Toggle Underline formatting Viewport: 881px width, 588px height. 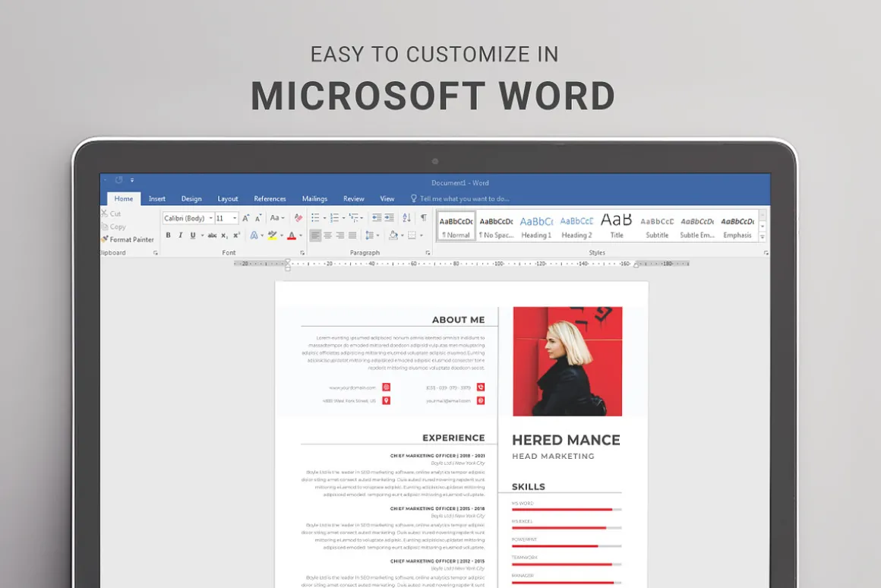pos(193,236)
